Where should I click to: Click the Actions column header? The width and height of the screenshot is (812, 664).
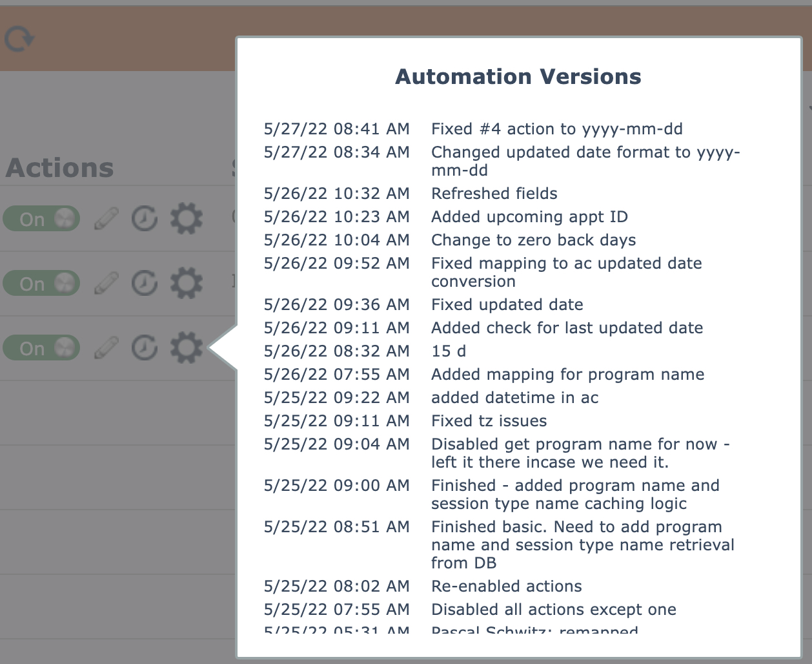59,168
